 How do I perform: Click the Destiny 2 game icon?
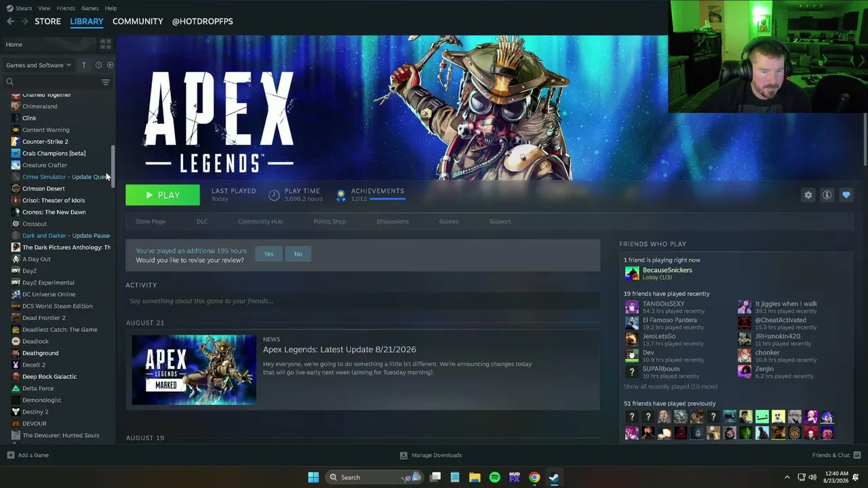click(16, 412)
